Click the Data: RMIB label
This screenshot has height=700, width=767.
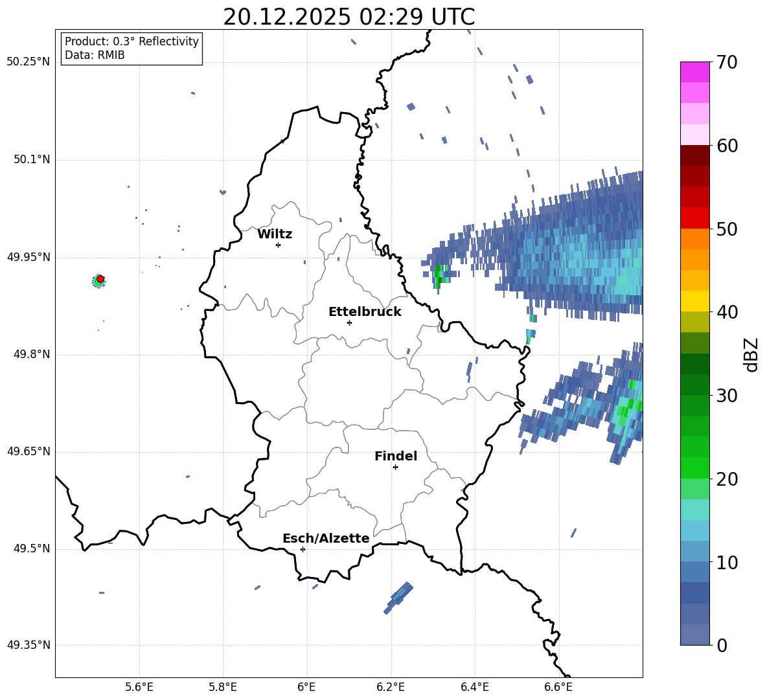(x=95, y=55)
